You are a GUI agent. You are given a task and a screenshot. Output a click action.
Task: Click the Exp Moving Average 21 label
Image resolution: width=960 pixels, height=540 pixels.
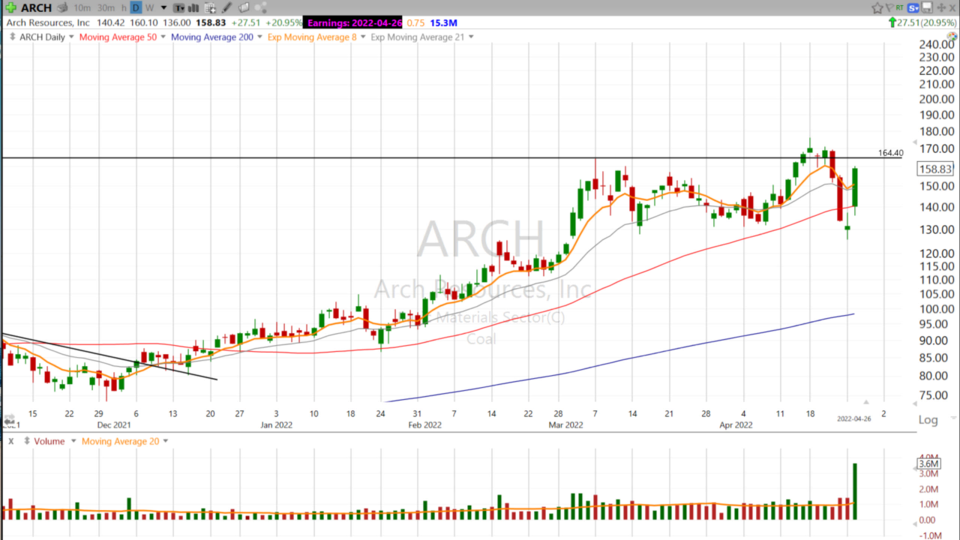pos(418,37)
